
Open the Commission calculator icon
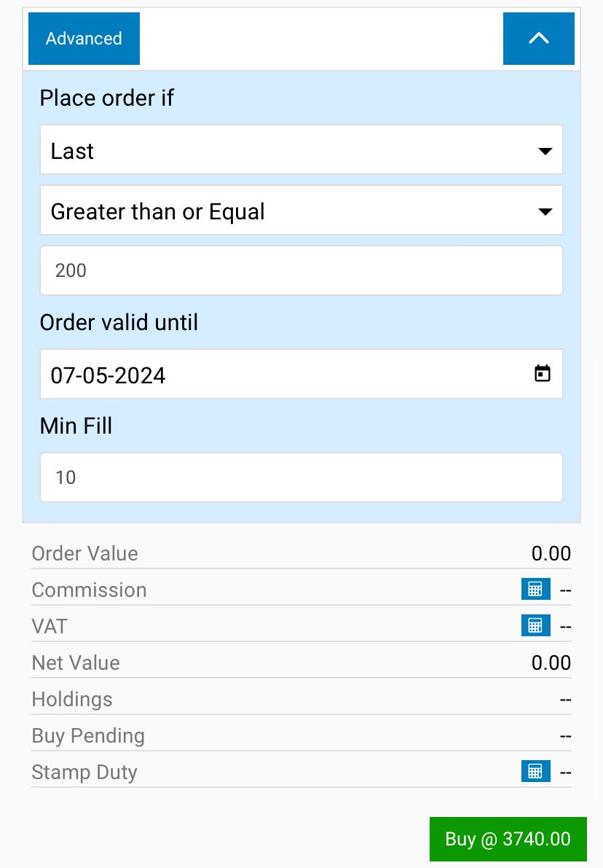coord(535,589)
